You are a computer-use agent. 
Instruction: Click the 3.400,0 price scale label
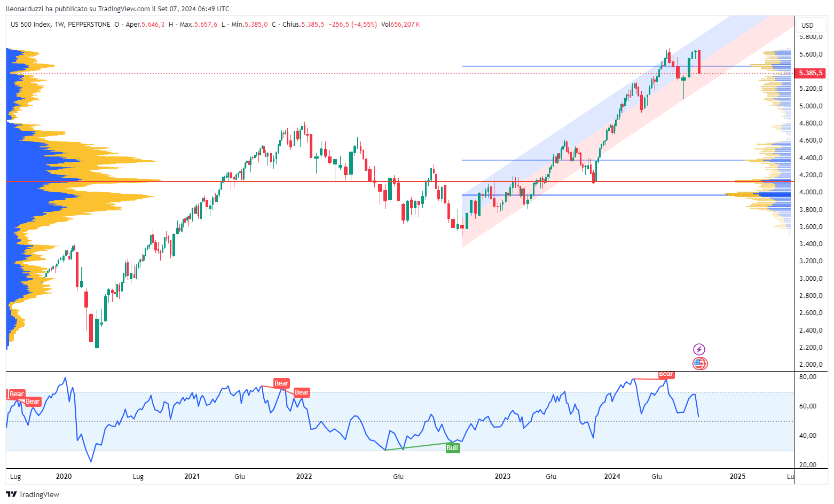(810, 244)
